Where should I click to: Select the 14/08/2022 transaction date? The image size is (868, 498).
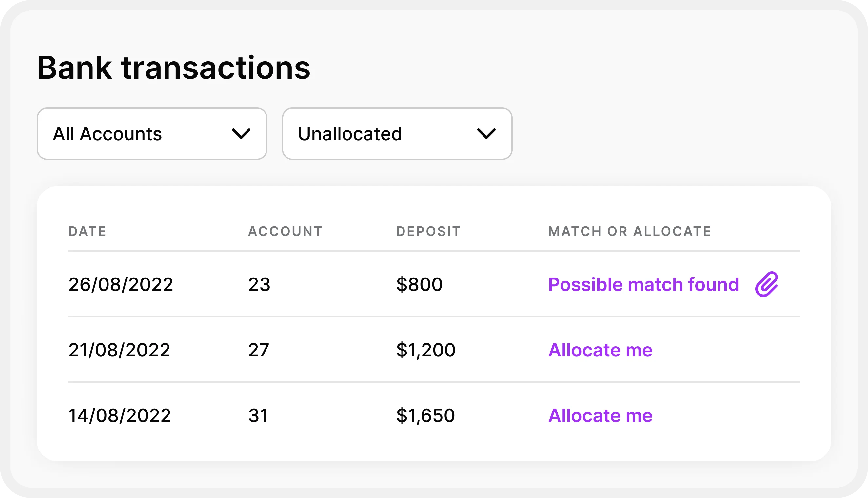click(119, 415)
